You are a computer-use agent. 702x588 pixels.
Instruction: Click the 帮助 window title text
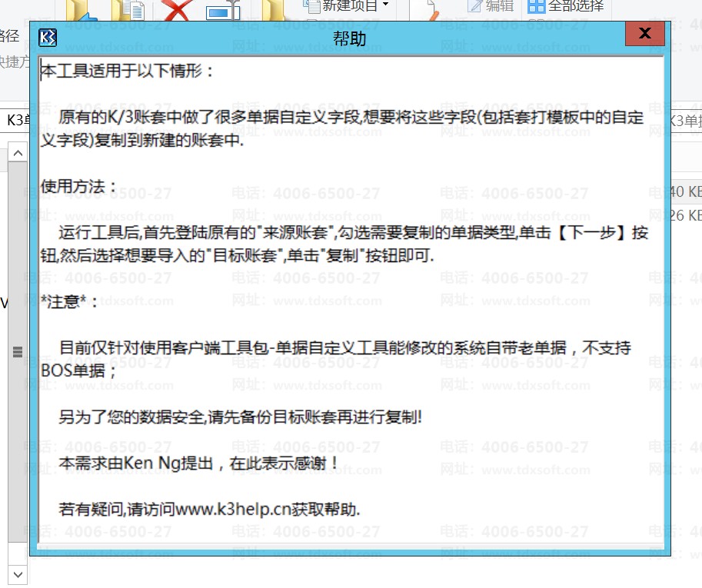tap(350, 38)
